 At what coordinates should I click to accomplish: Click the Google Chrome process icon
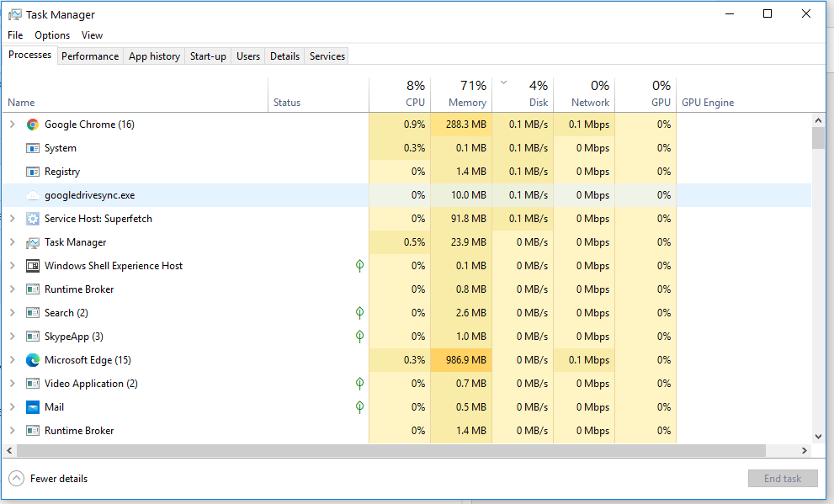point(32,124)
